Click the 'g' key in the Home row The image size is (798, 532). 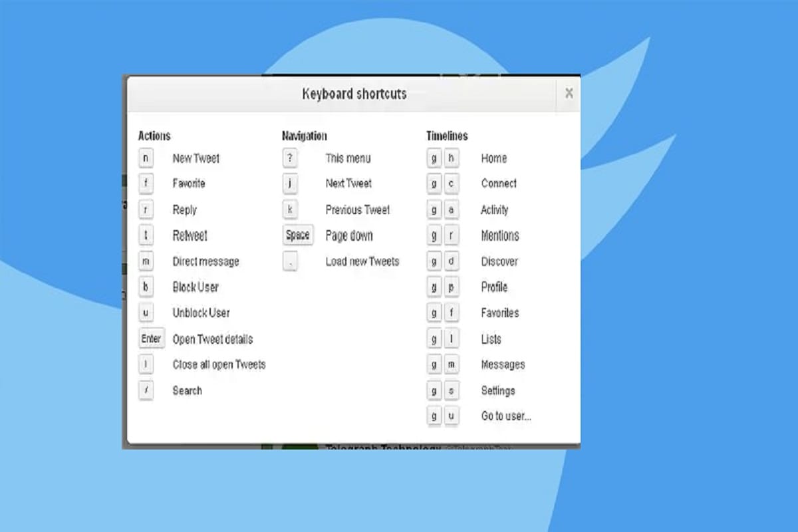coord(434,158)
